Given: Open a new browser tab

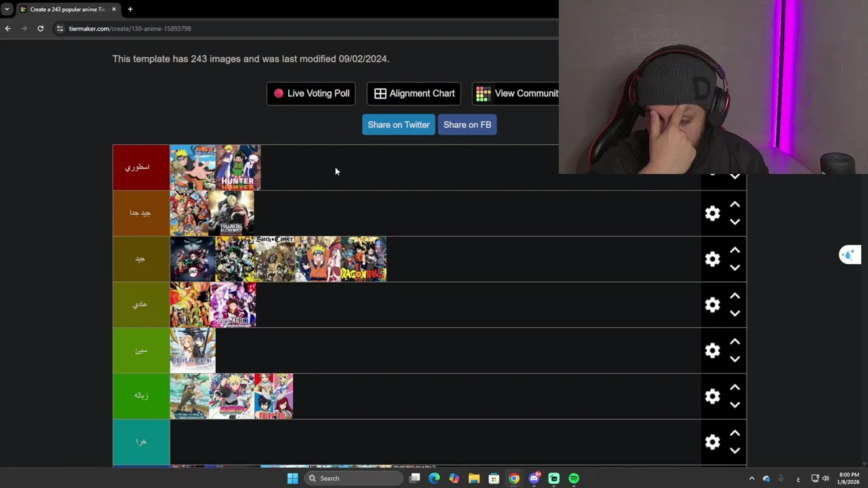Looking at the screenshot, I should pos(130,9).
